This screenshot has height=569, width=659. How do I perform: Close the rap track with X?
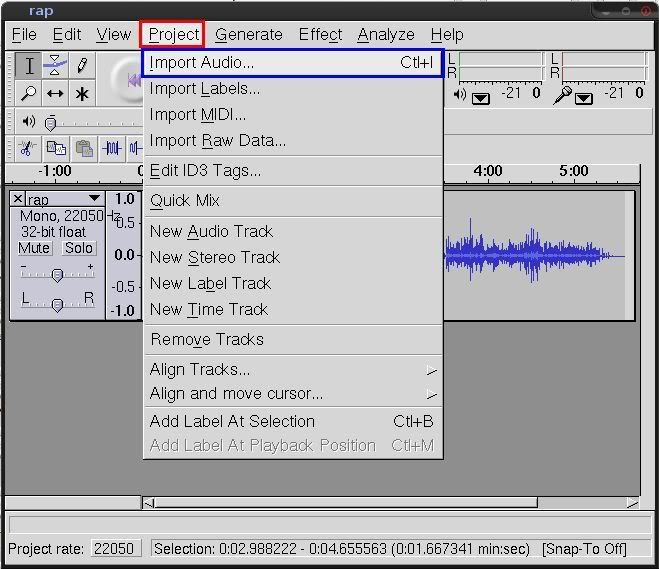pos(18,199)
